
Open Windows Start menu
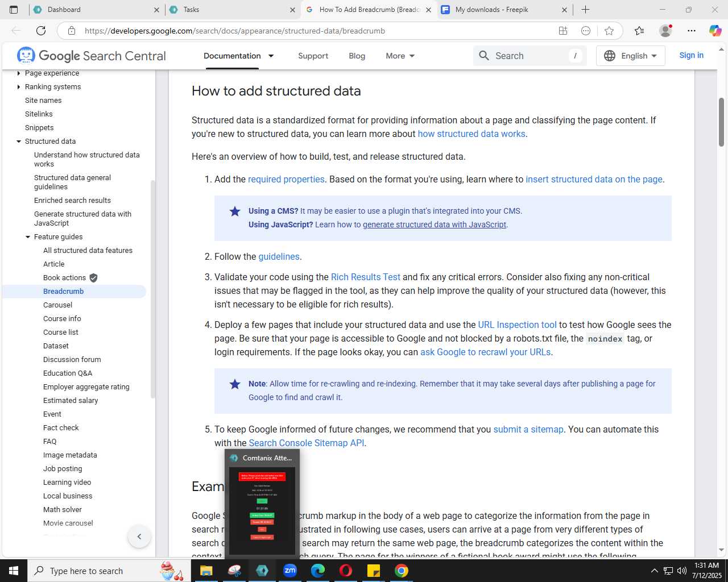[14, 571]
